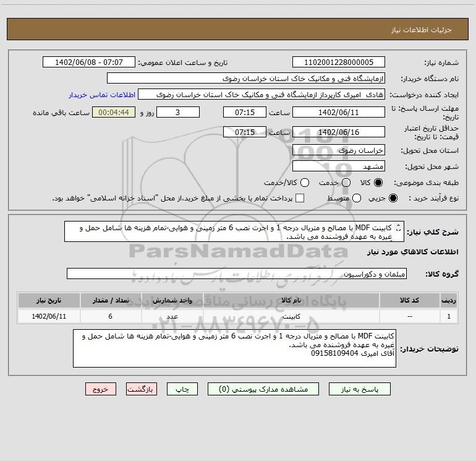The width and height of the screenshot is (476, 461).
Task: Click the ایجاد کننده درخواست field
Action: click(261, 94)
